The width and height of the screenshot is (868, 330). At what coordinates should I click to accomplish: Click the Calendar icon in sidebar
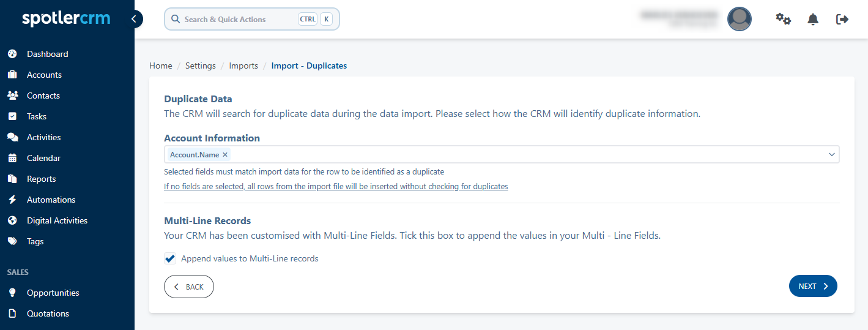click(x=12, y=158)
